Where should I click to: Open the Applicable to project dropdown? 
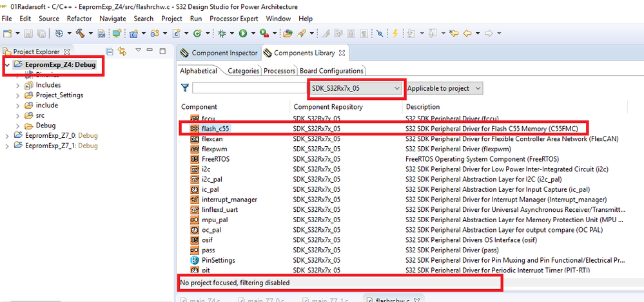click(444, 88)
